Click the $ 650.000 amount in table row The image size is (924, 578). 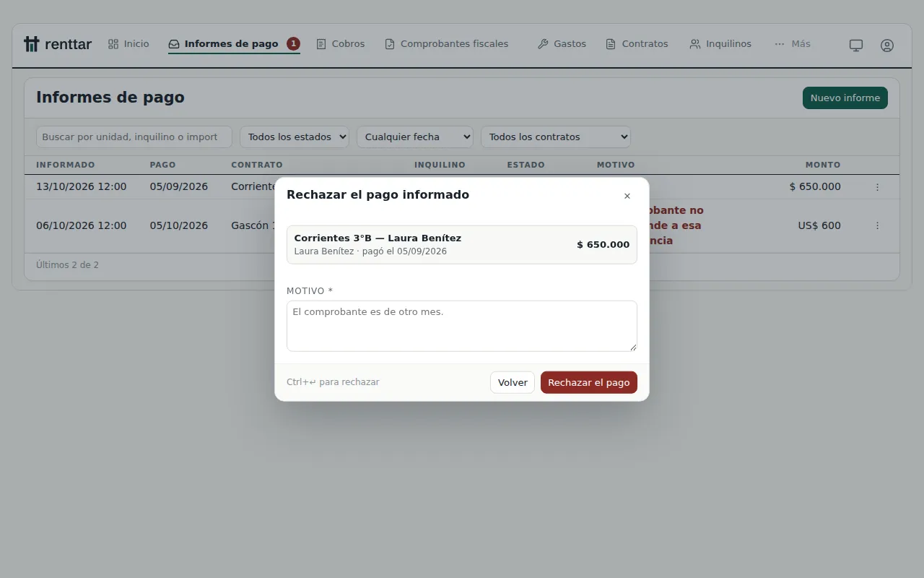[815, 186]
